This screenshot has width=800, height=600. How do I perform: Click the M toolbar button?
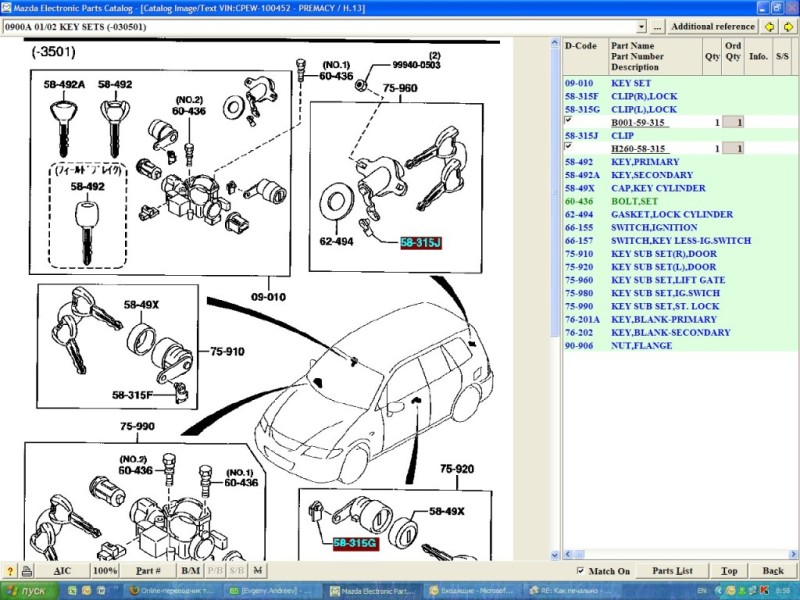[x=258, y=571]
